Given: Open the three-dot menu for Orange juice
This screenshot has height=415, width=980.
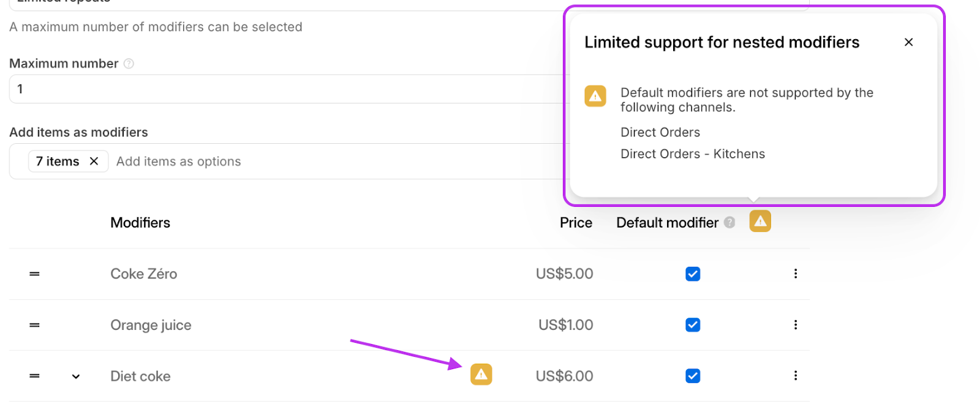Looking at the screenshot, I should pyautogui.click(x=796, y=324).
